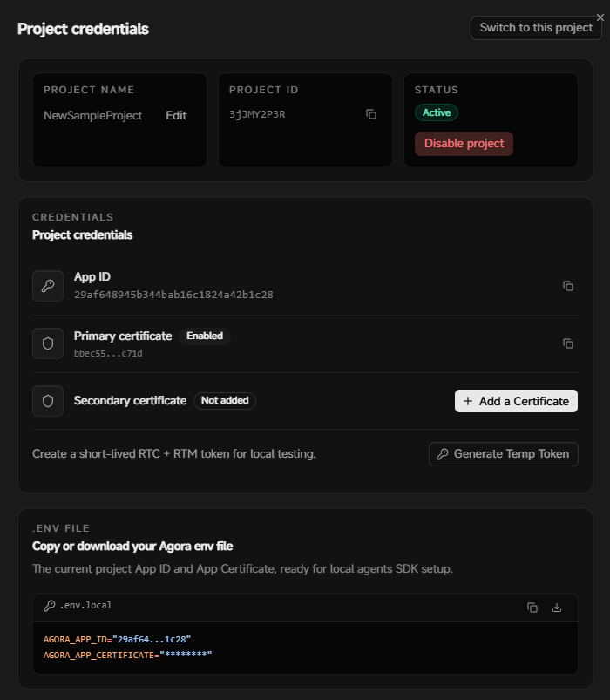Click the Primary certificate shield icon

[x=48, y=343]
